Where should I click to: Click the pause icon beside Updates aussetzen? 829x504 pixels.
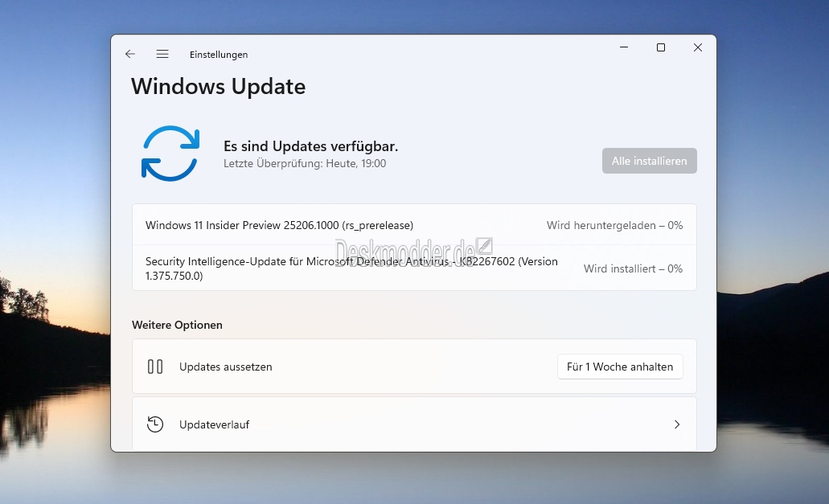coord(155,367)
